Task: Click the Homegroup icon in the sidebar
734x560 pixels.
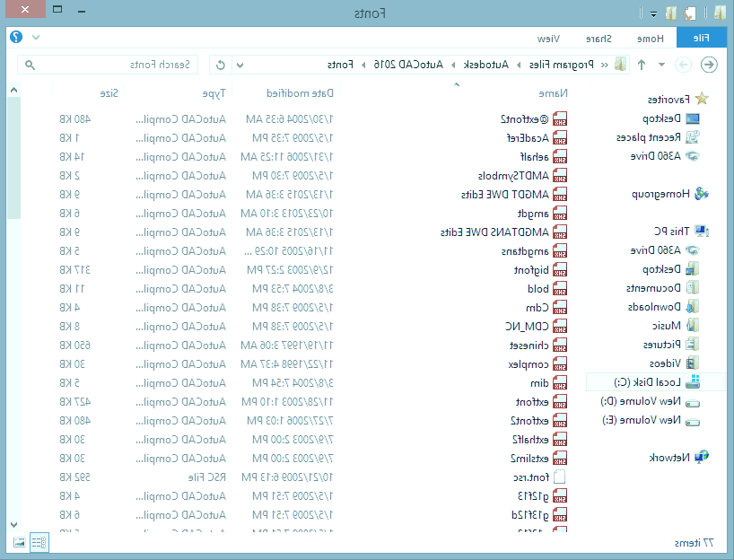Action: pyautogui.click(x=702, y=193)
